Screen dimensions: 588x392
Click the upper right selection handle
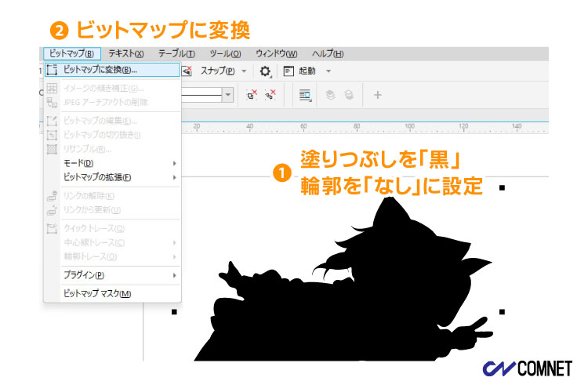(502, 187)
